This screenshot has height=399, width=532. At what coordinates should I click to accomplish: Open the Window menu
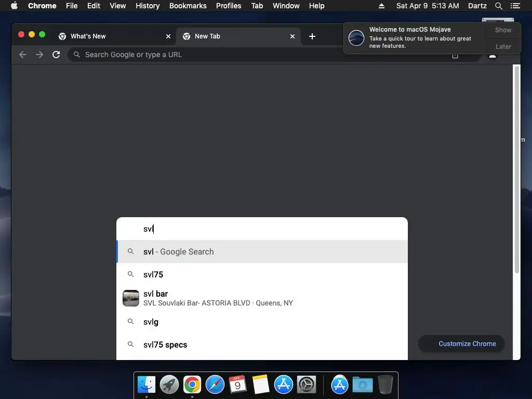286,6
